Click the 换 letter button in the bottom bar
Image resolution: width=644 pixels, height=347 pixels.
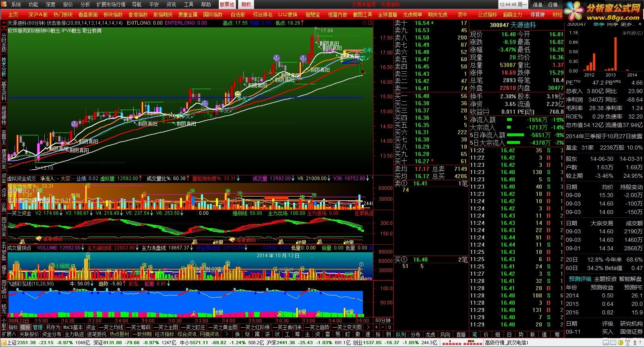point(237,335)
